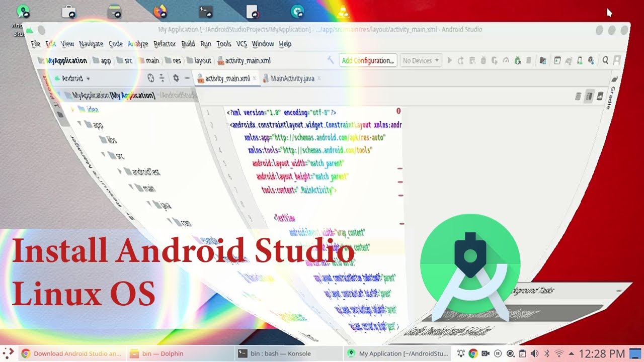This screenshot has width=644, height=362.
Task: Click the user avatar icon in toolbar
Action: pyautogui.click(x=617, y=60)
